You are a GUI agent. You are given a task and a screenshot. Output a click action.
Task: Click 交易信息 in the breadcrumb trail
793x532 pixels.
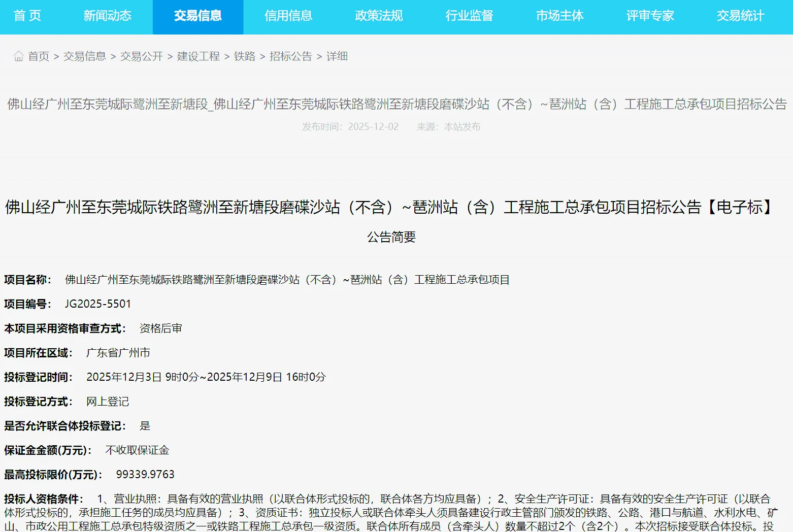pos(84,56)
